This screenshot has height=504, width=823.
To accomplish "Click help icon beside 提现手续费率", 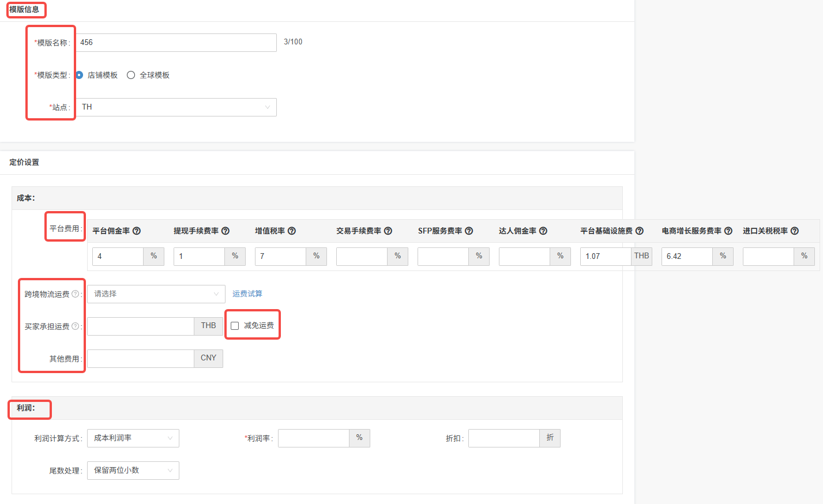I will click(226, 231).
